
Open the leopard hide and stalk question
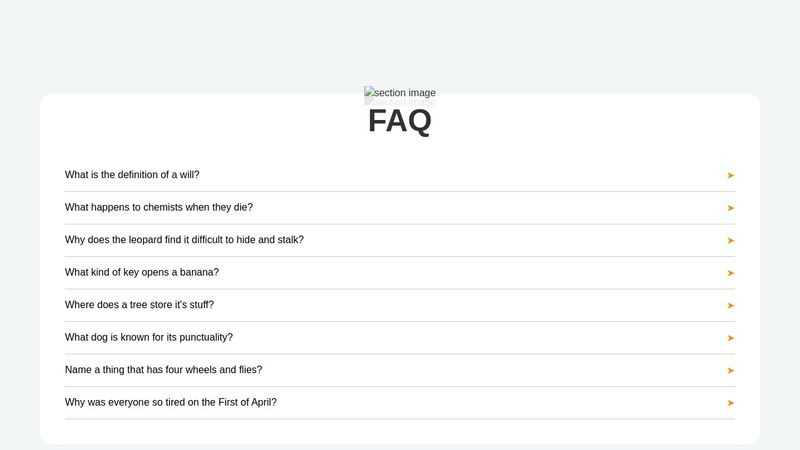(399, 240)
